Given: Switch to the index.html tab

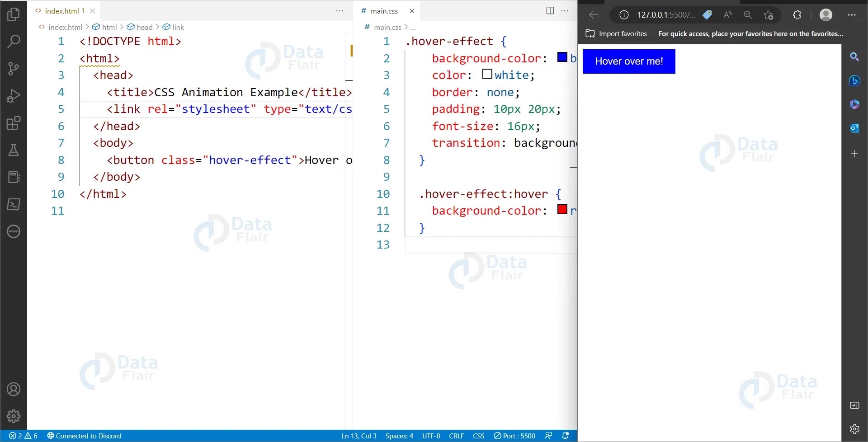Looking at the screenshot, I should [x=63, y=10].
